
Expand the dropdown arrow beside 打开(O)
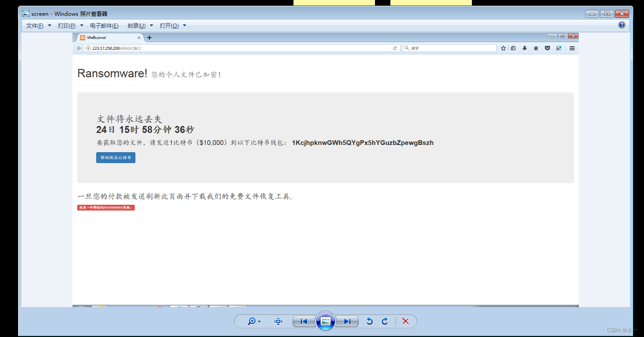184,26
